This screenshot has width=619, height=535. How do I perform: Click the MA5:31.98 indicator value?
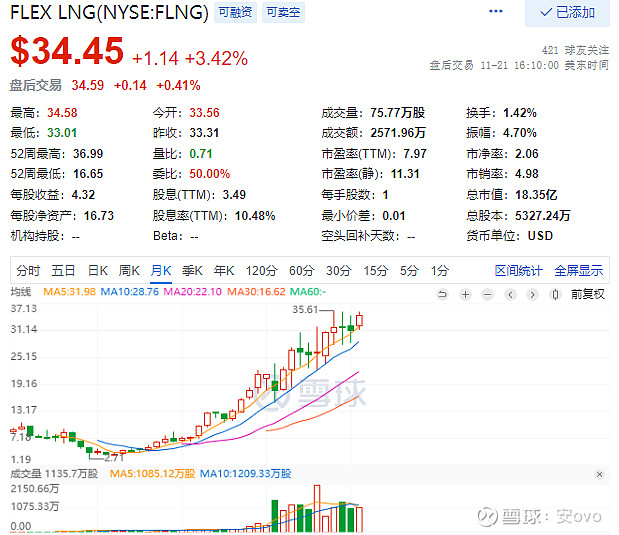69,292
